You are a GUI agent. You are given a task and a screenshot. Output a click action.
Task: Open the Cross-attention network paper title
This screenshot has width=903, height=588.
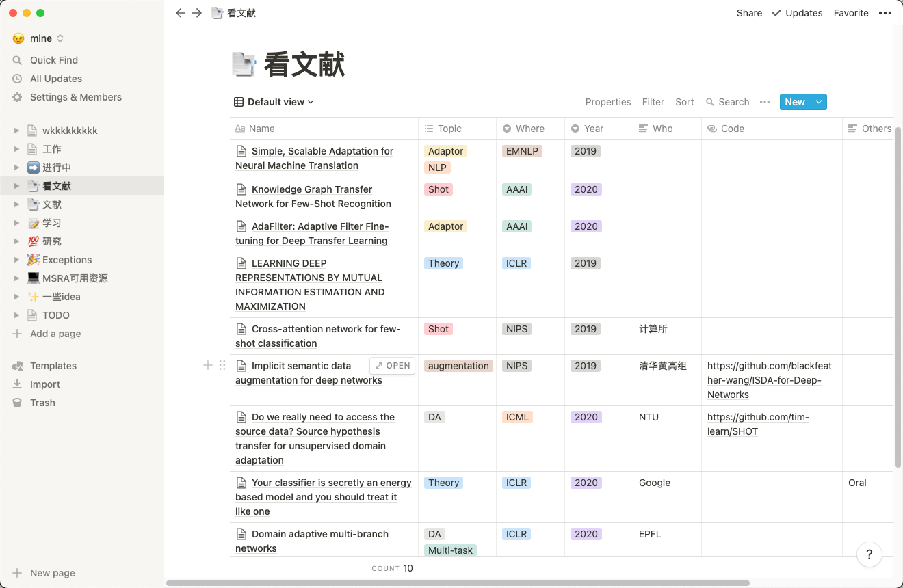click(x=318, y=336)
